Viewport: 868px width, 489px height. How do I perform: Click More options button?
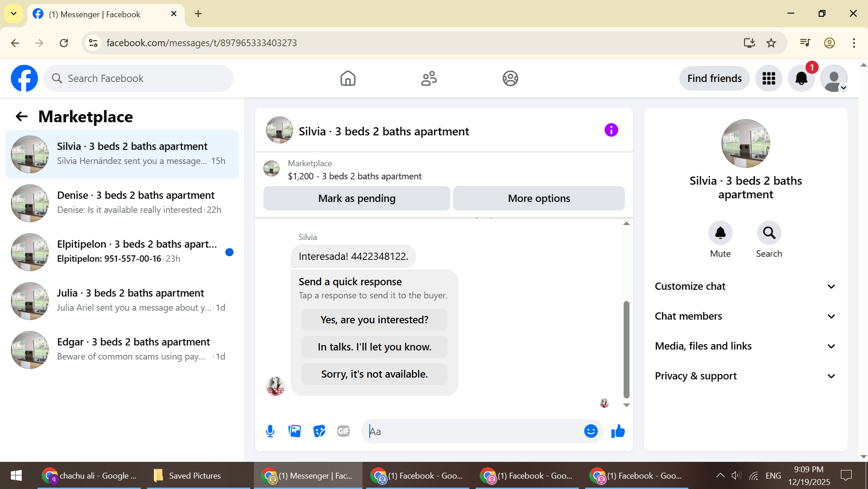pos(539,198)
